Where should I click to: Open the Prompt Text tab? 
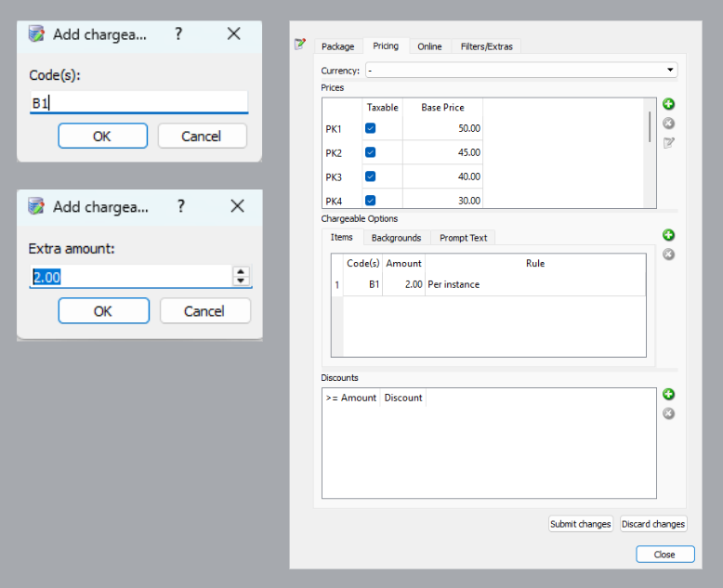pyautogui.click(x=463, y=238)
